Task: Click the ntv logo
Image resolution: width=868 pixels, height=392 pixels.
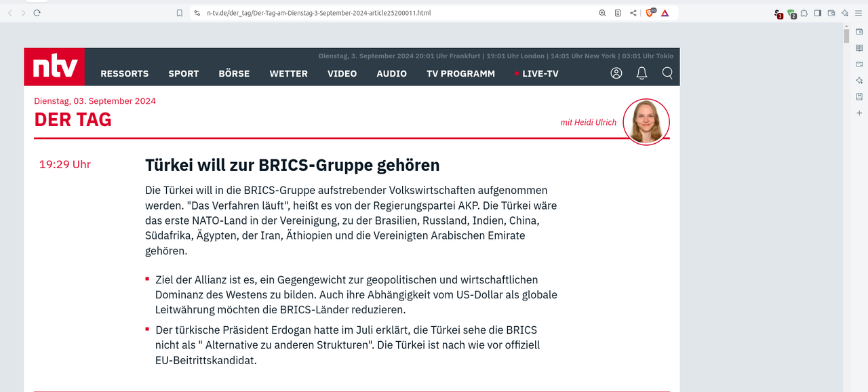Action: point(54,66)
